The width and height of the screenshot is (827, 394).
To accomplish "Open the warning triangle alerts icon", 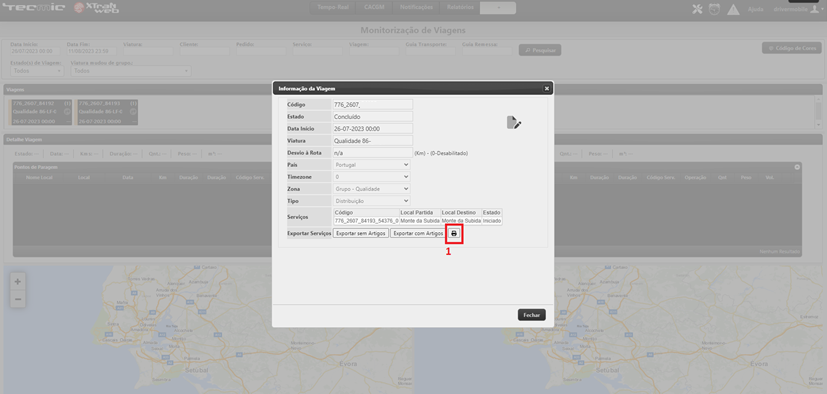I will [733, 9].
